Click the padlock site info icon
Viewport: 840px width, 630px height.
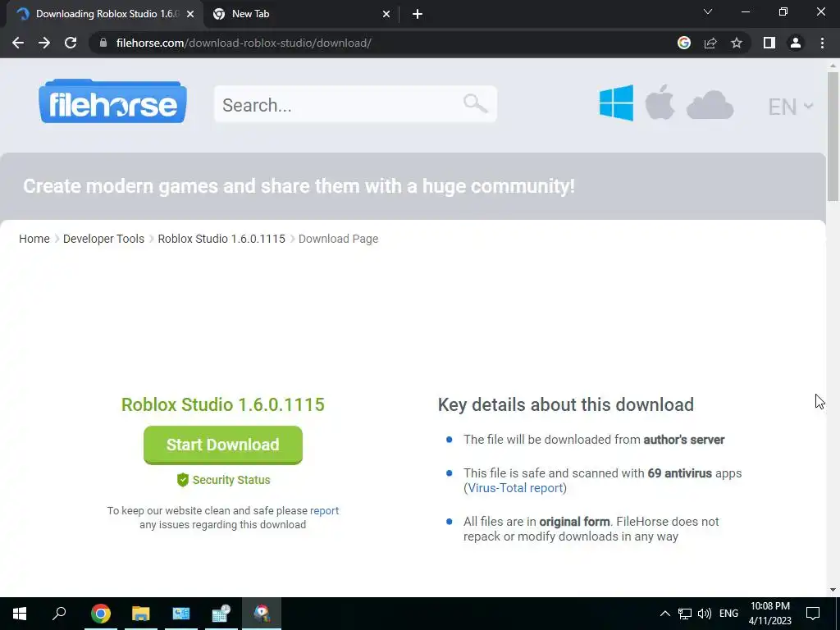tap(103, 43)
